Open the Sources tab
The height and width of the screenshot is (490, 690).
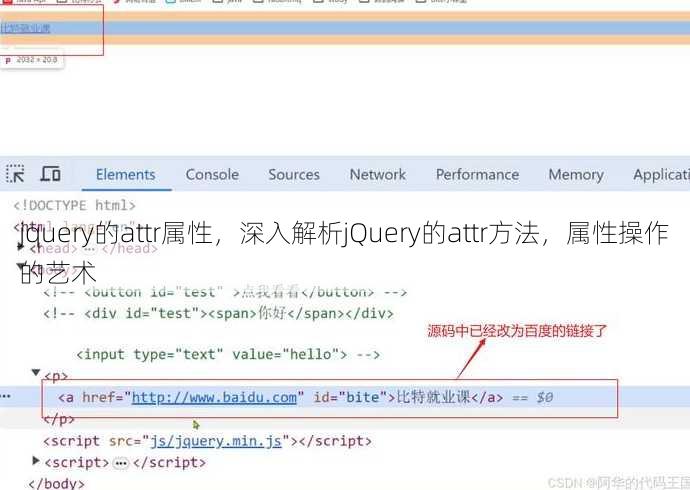tap(294, 175)
